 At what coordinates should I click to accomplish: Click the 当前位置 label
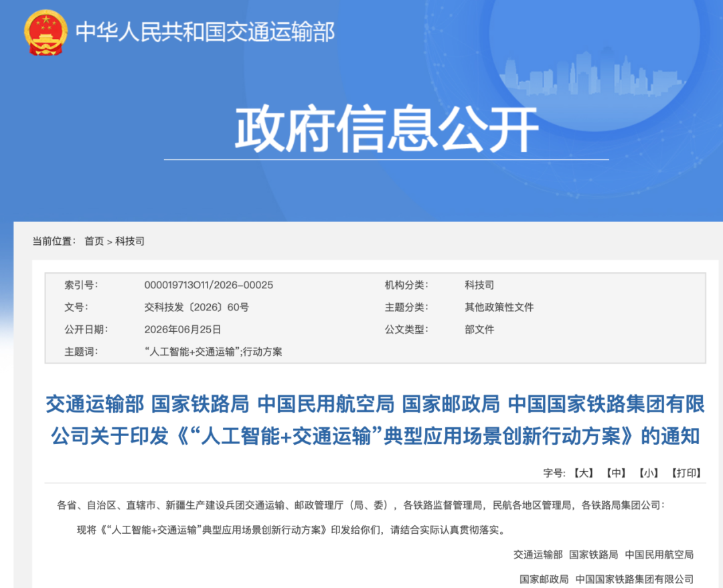[x=54, y=241]
